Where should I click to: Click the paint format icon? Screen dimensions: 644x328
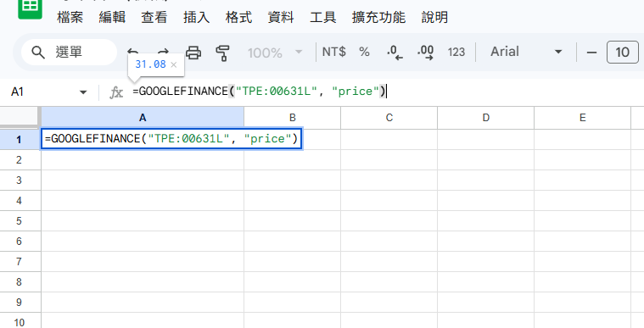[222, 53]
